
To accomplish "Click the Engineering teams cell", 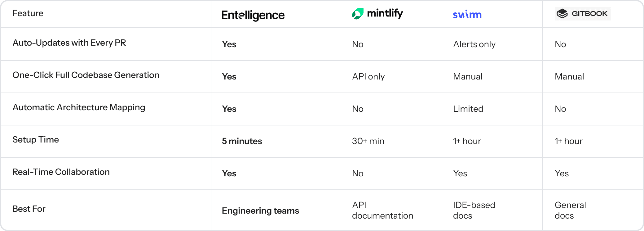I will pos(260,211).
